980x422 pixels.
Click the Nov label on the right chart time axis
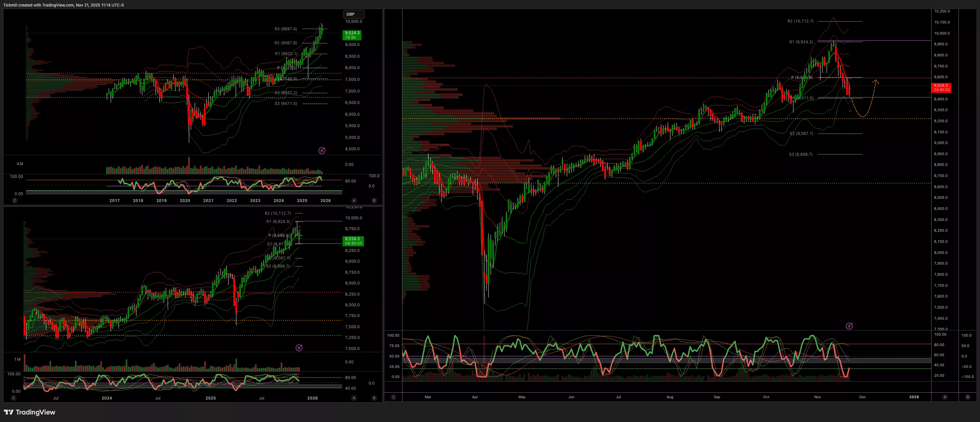point(818,397)
